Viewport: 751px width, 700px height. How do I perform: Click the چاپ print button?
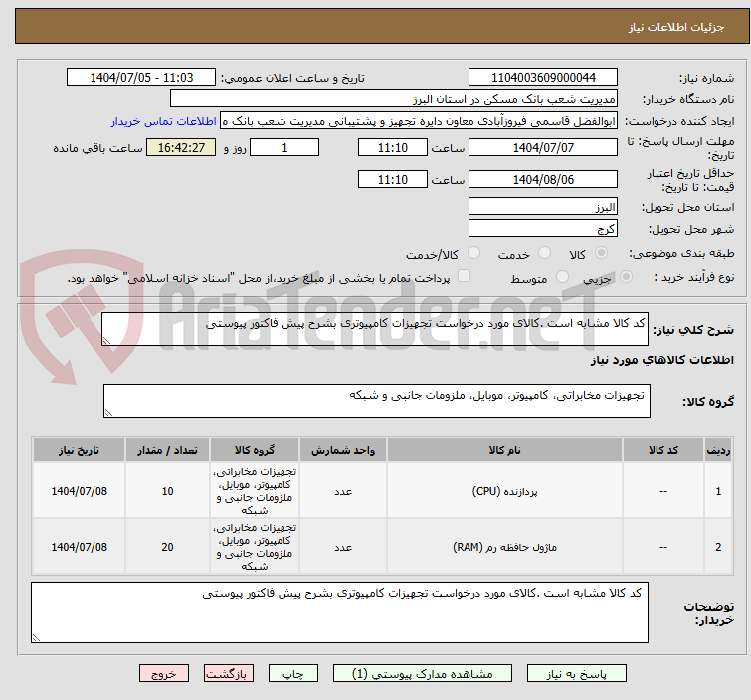coord(293,674)
